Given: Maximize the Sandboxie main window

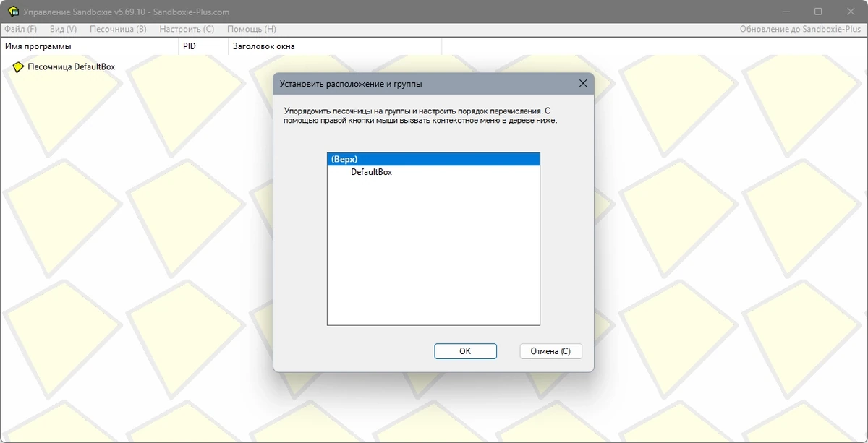Looking at the screenshot, I should click(818, 12).
